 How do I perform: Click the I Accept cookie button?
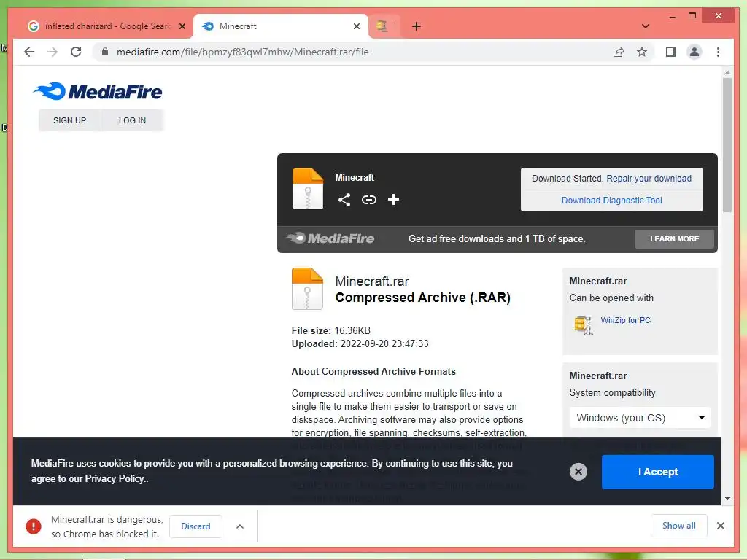[657, 472]
